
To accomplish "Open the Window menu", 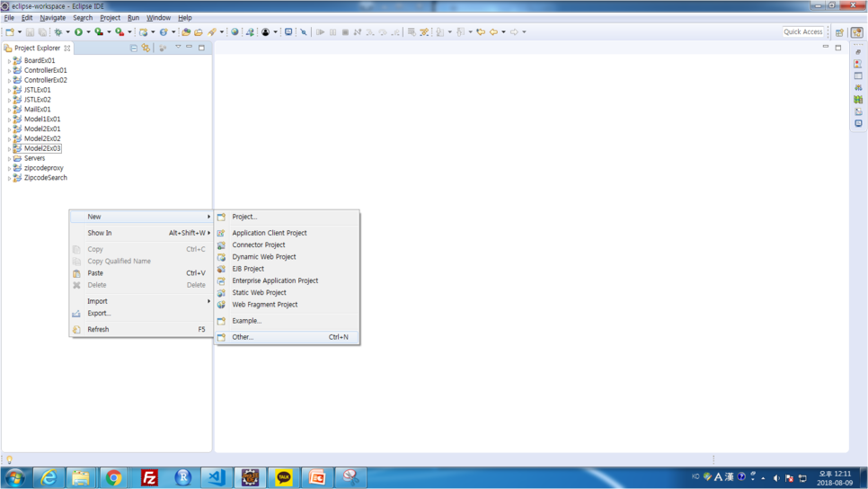I will pos(158,18).
